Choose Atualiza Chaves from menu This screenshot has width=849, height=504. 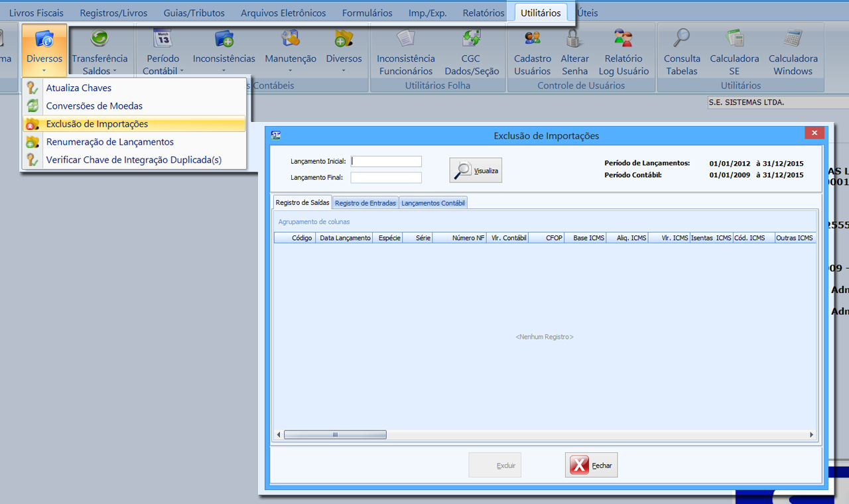point(78,88)
